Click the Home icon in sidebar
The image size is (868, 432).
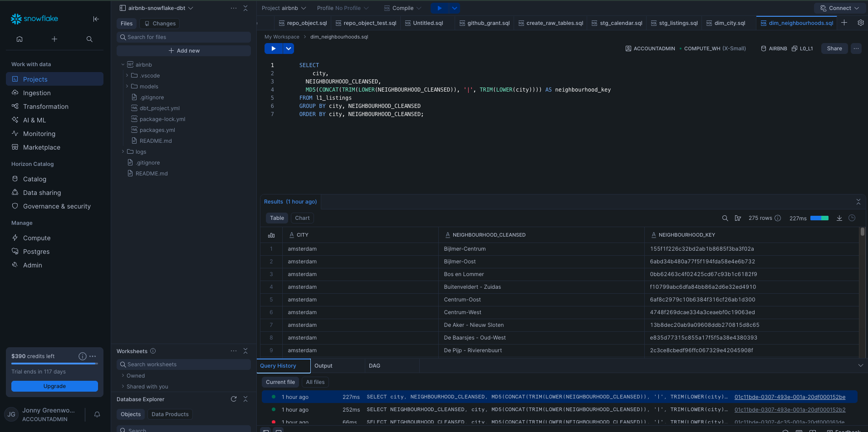pos(20,39)
